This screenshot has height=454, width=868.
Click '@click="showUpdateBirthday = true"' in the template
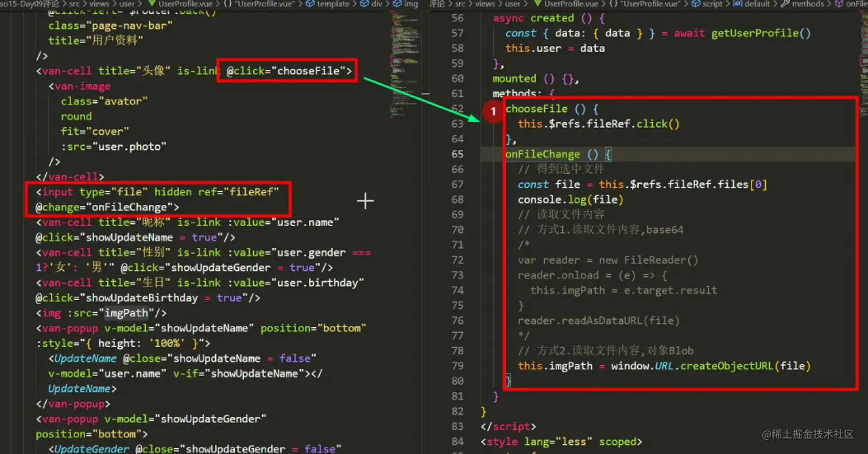(x=139, y=298)
